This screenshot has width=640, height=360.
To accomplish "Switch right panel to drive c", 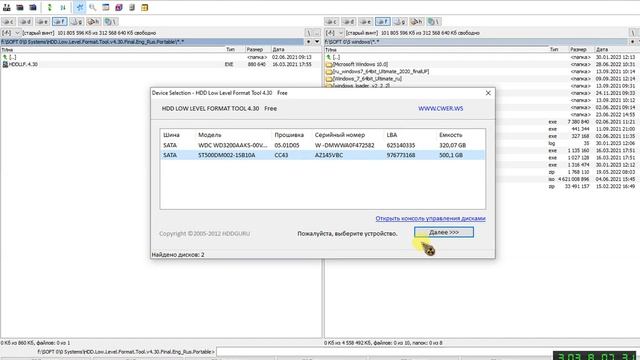I will point(331,22).
